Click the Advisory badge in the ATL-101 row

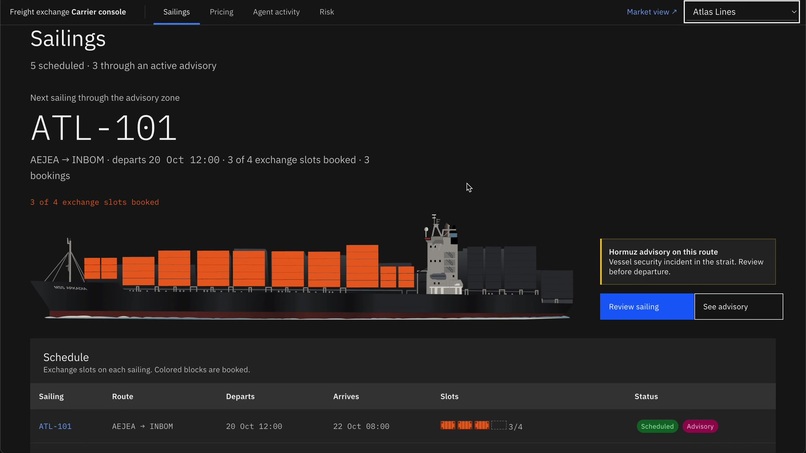700,426
